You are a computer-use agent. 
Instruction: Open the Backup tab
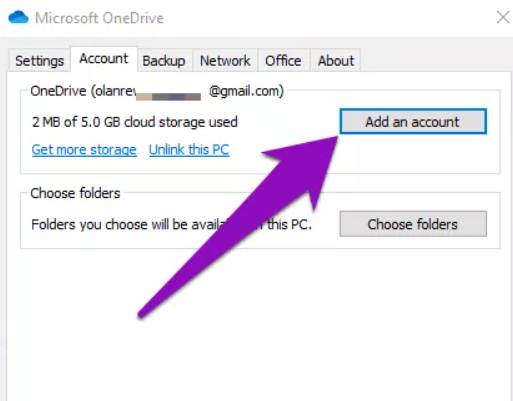pos(164,60)
